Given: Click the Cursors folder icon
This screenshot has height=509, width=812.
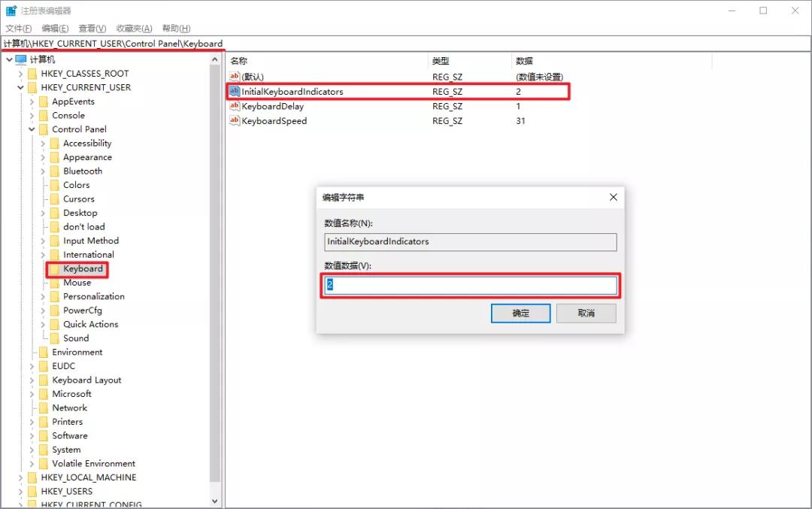Looking at the screenshot, I should [55, 199].
